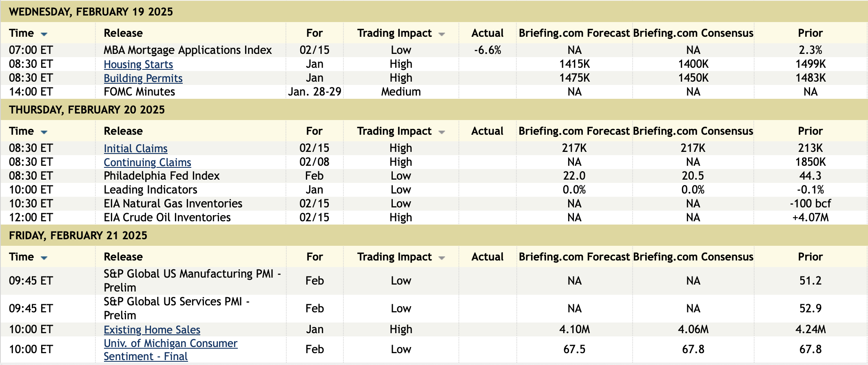Sort Friday's table by Trading Impact arrow
868x365 pixels.
click(441, 258)
